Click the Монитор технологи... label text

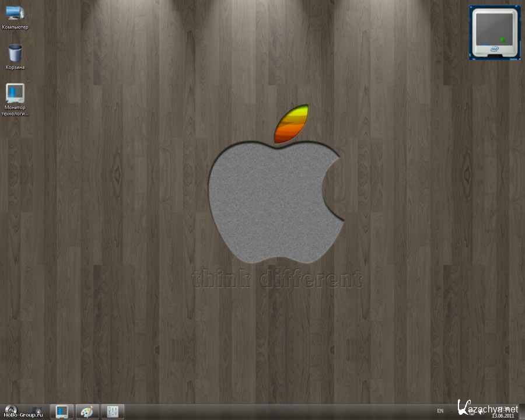(x=15, y=110)
